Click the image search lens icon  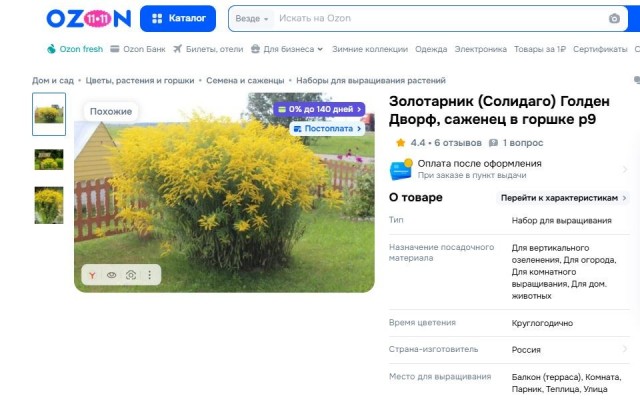[x=131, y=275]
